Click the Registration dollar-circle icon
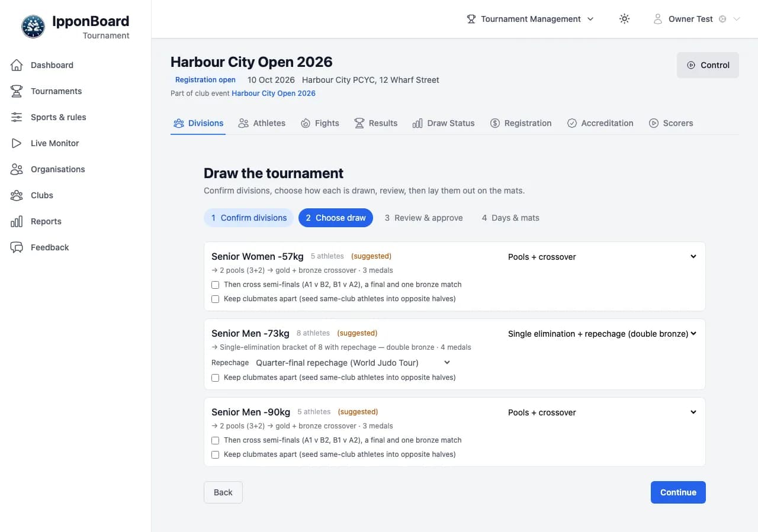Viewport: 758px width, 532px height. coord(495,123)
